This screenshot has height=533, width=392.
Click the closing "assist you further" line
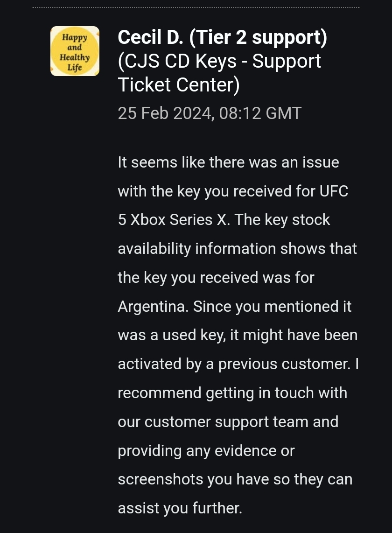pos(180,508)
